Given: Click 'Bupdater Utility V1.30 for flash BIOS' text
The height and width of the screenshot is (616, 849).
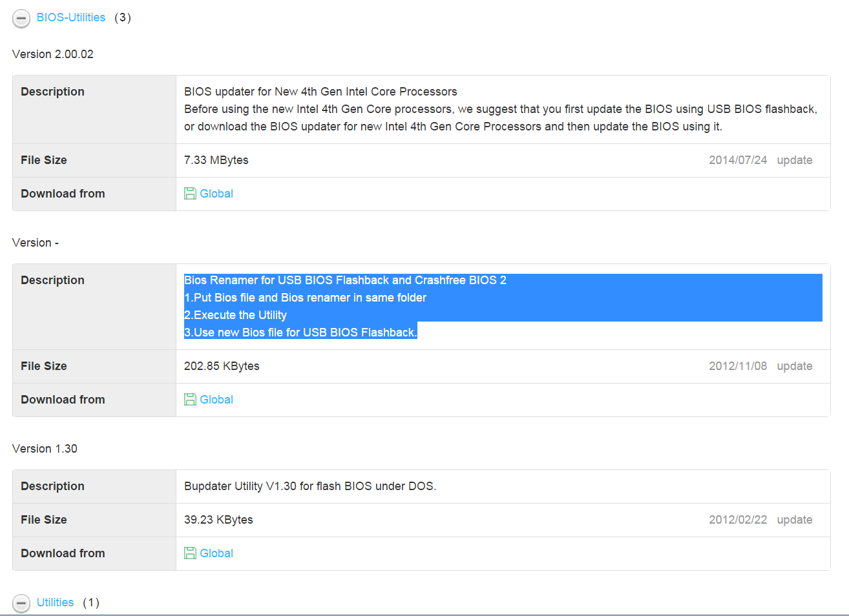Looking at the screenshot, I should click(x=310, y=486).
